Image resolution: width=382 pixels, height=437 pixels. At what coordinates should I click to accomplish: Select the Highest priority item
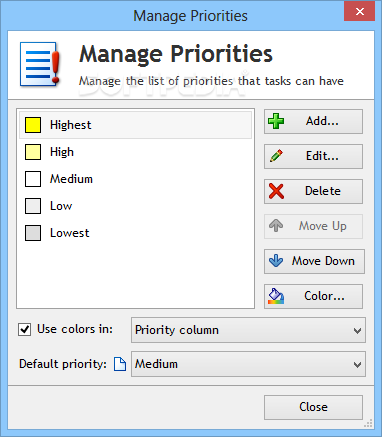(x=135, y=125)
